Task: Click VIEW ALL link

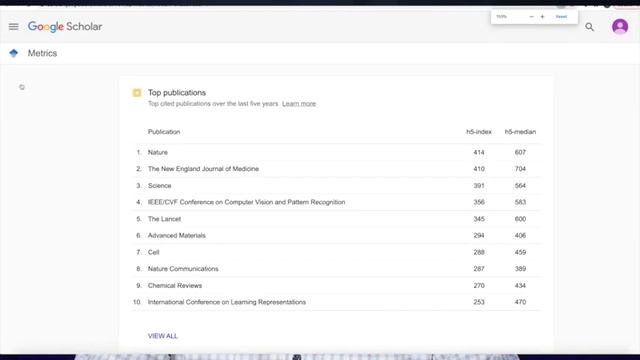Action: point(163,336)
